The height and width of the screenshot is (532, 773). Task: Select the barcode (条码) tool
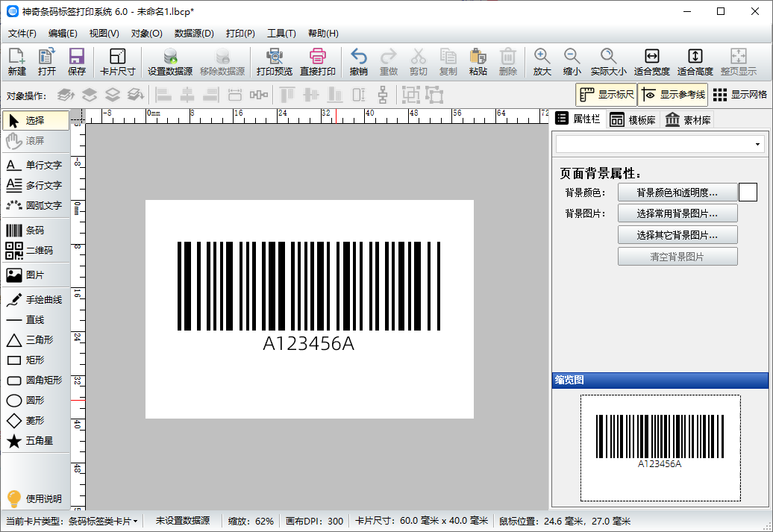point(35,231)
